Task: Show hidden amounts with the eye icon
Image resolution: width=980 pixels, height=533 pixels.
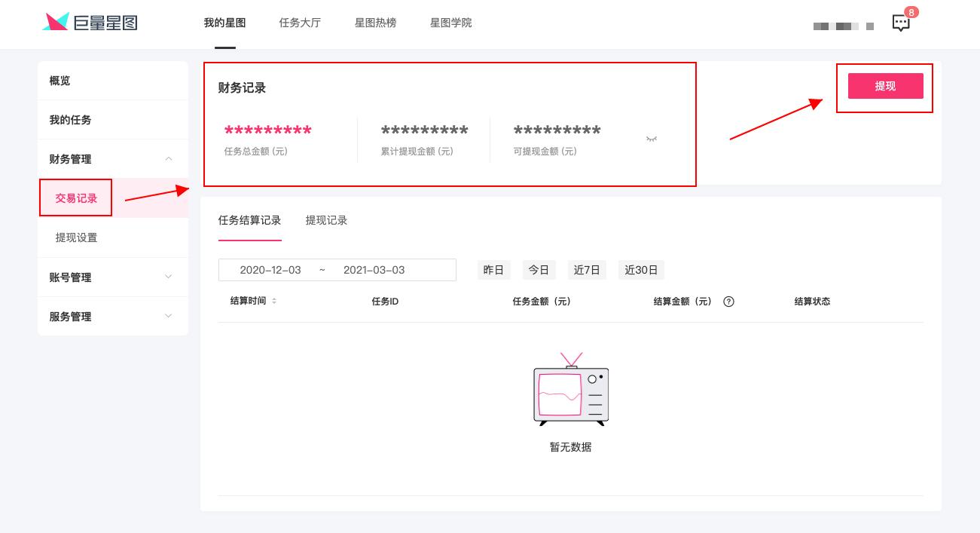Action: tap(651, 139)
